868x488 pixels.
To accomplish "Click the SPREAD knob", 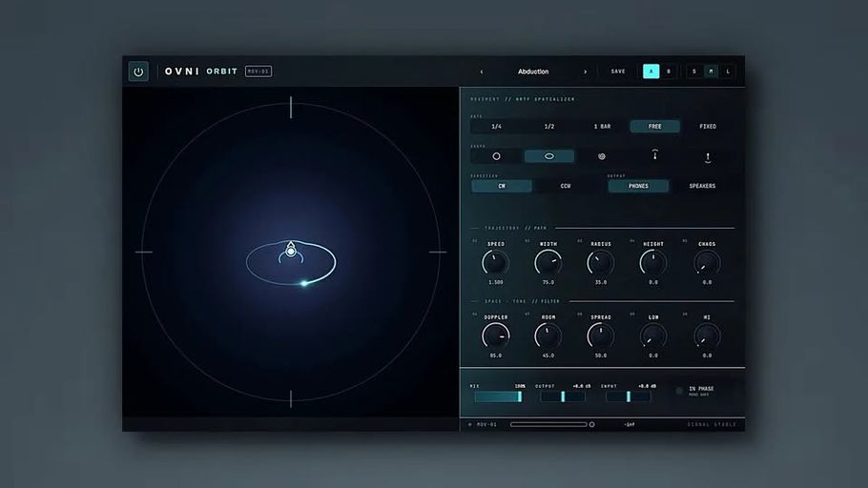I will [x=601, y=335].
